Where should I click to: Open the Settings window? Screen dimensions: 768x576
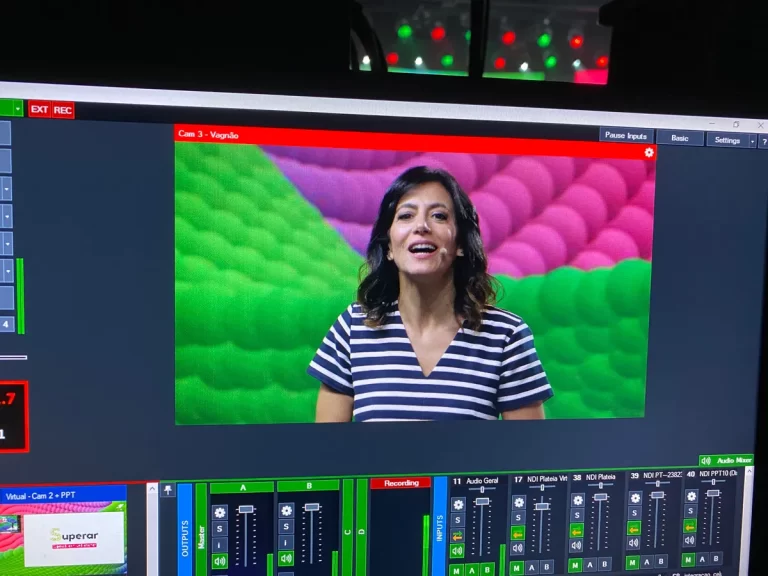727,140
